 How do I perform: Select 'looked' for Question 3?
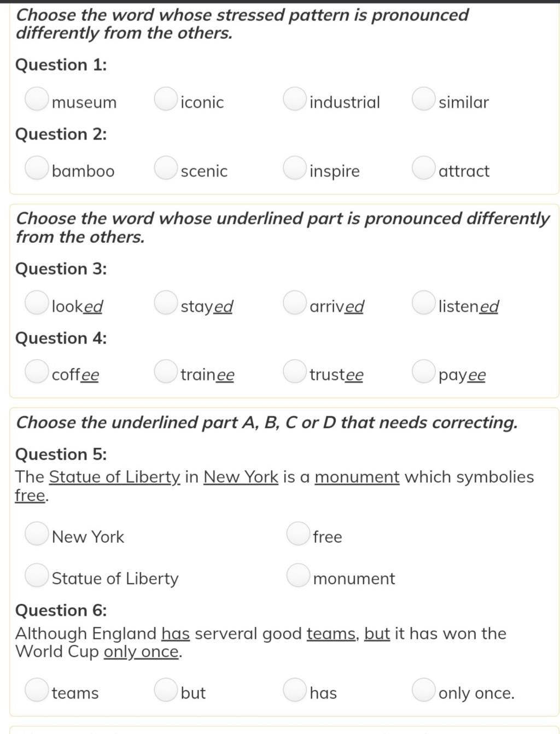click(37, 303)
